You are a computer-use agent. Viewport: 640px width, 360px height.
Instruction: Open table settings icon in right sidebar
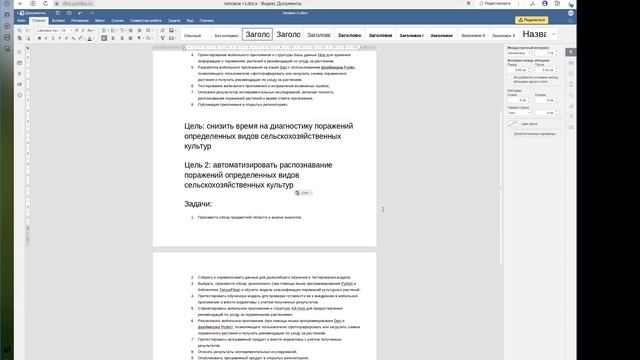(x=571, y=63)
